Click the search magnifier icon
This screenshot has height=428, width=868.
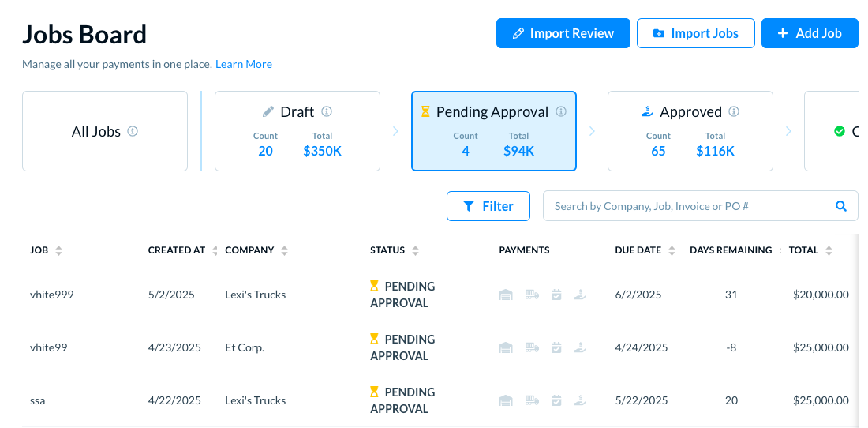tap(841, 206)
